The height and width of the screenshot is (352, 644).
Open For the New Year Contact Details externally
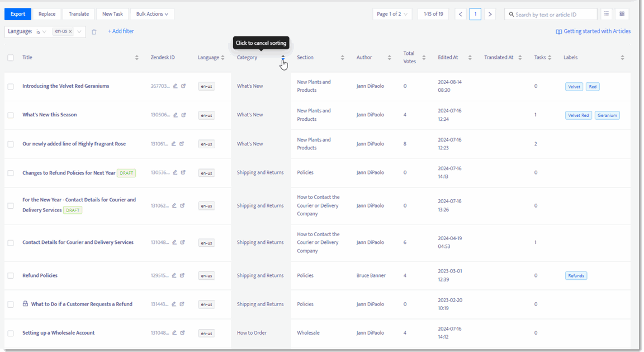pos(182,205)
